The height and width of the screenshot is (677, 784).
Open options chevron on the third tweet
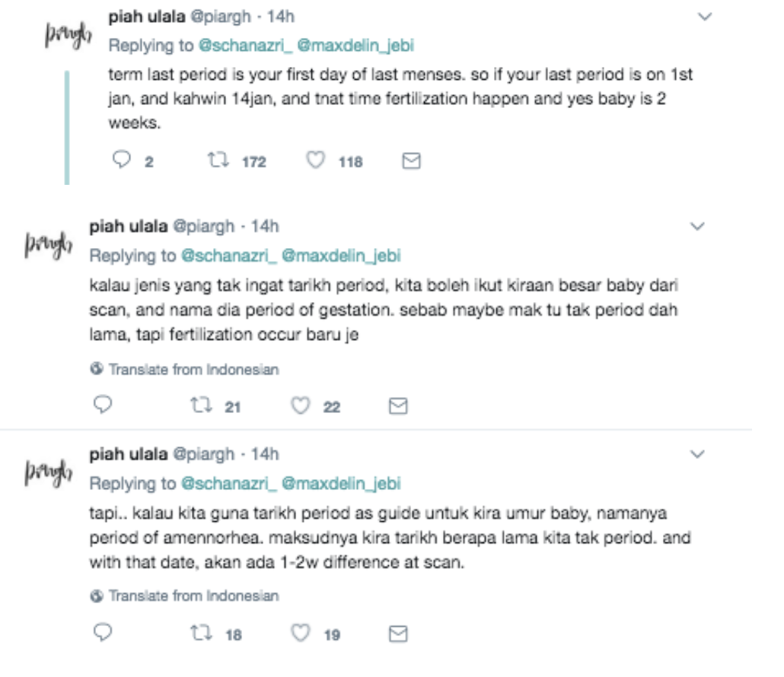[x=697, y=454]
